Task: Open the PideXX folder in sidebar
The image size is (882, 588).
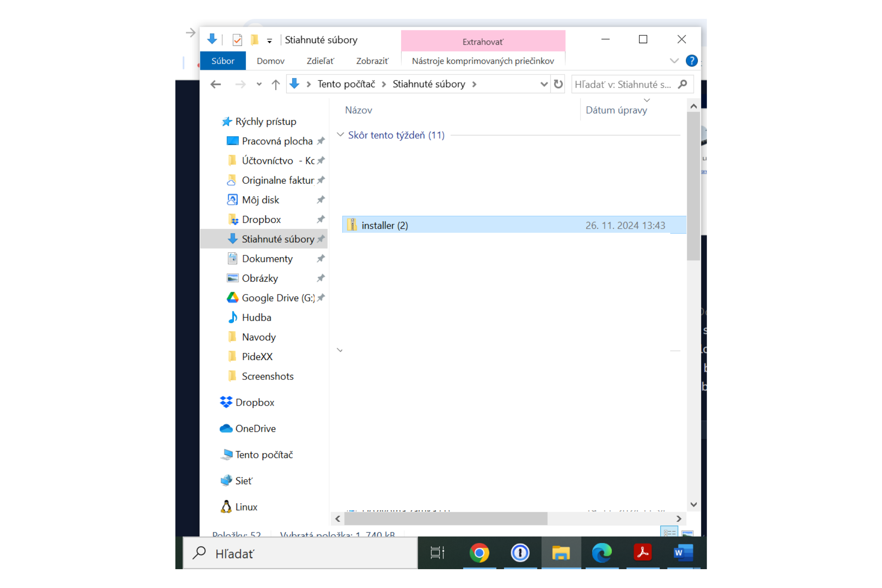Action: pos(257,356)
